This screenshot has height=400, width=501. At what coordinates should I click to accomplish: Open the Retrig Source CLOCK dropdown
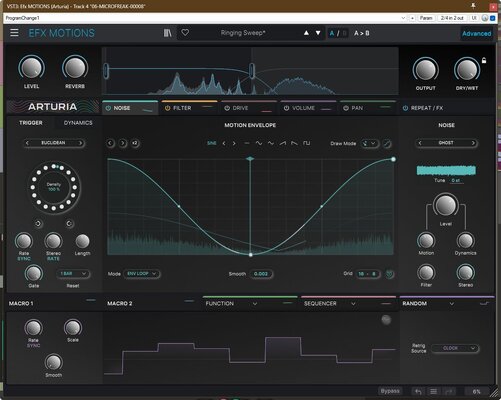coord(455,348)
